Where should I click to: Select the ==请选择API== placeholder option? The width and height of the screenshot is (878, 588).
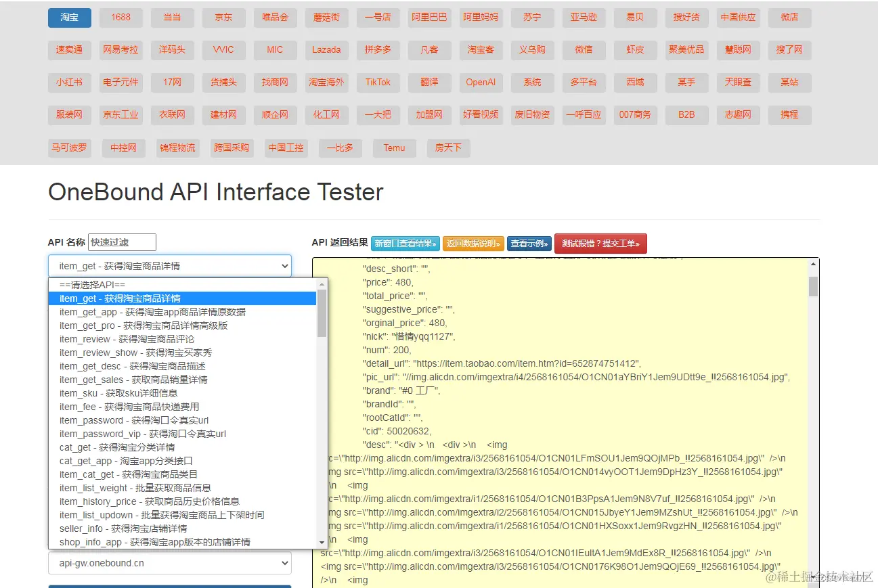click(x=183, y=285)
